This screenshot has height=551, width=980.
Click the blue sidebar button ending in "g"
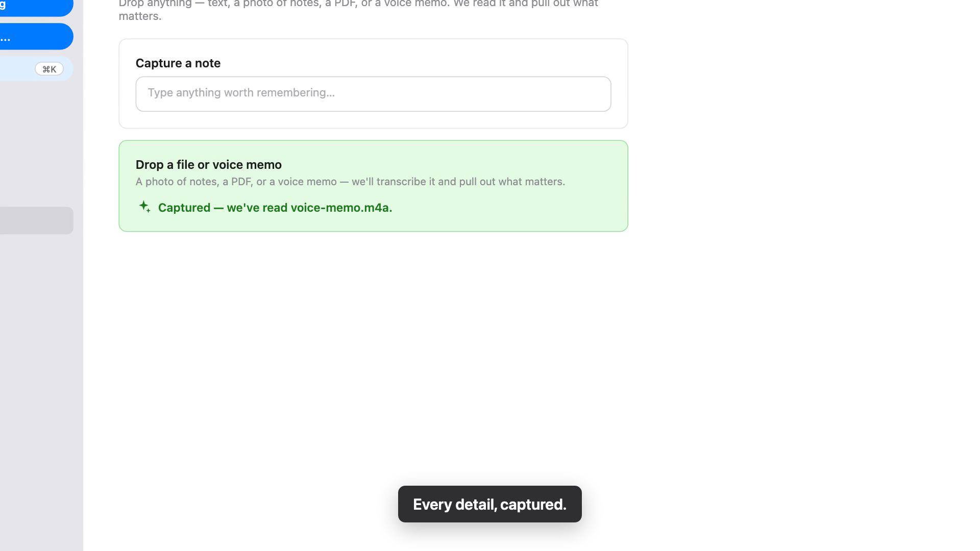tap(36, 6)
